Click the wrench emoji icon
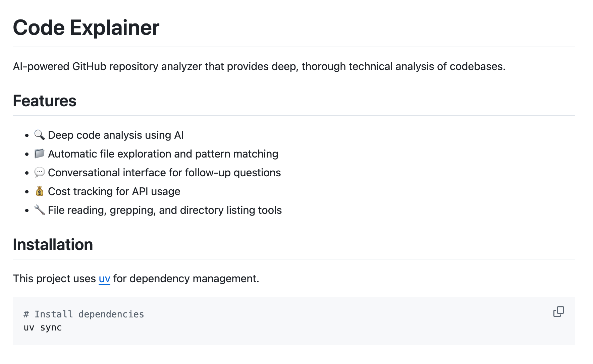The width and height of the screenshot is (593, 364). coord(40,210)
